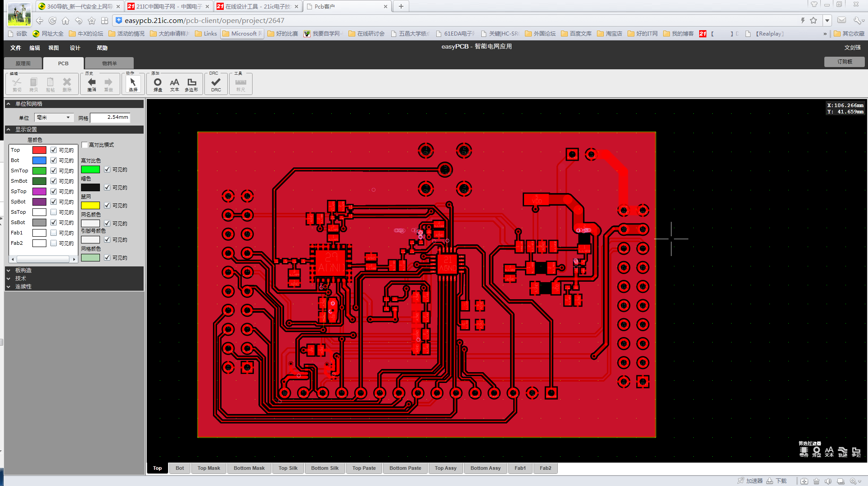Select the Add Text (文本) tool
Image resolution: width=868 pixels, height=486 pixels.
pyautogui.click(x=174, y=84)
